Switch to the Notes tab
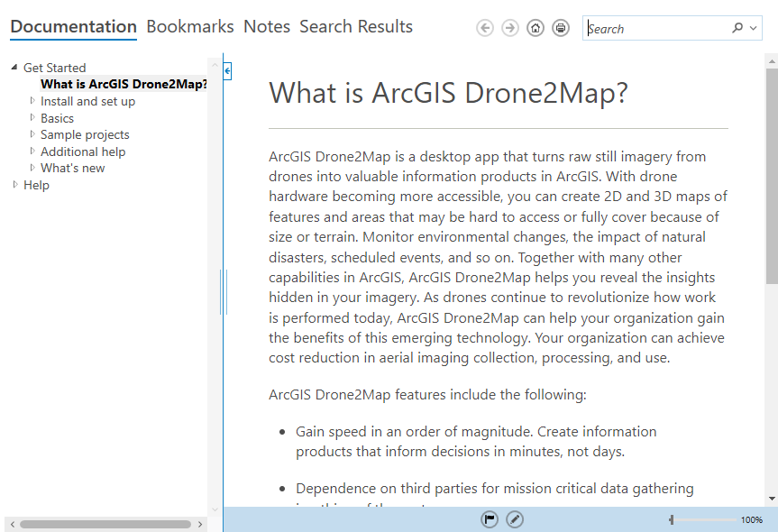The width and height of the screenshot is (778, 532). pyautogui.click(x=267, y=27)
